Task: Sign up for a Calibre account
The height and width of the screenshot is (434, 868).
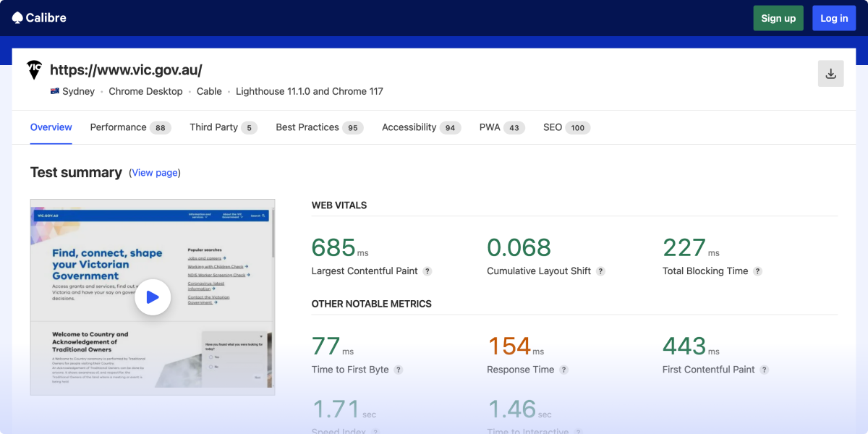Action: pyautogui.click(x=778, y=17)
